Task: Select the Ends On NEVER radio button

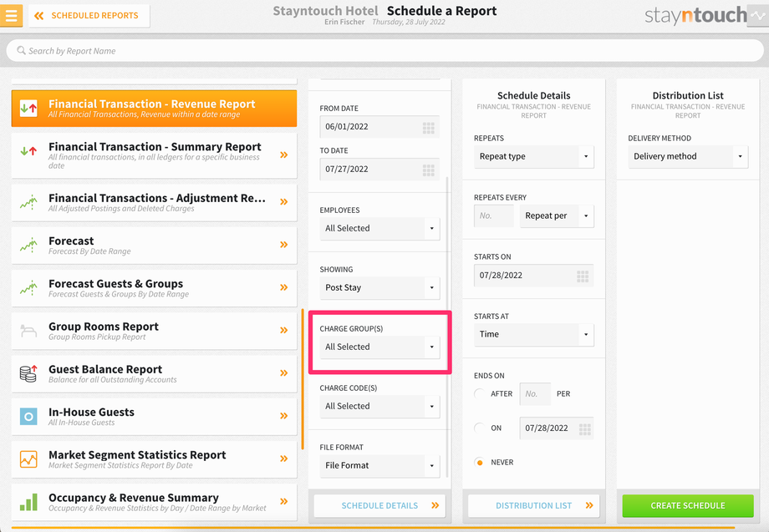Action: click(480, 463)
